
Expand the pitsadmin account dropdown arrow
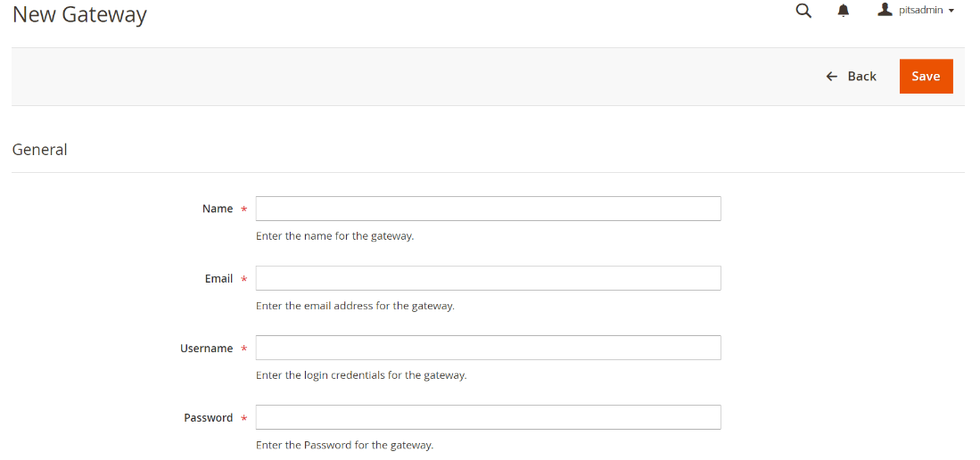pyautogui.click(x=951, y=12)
